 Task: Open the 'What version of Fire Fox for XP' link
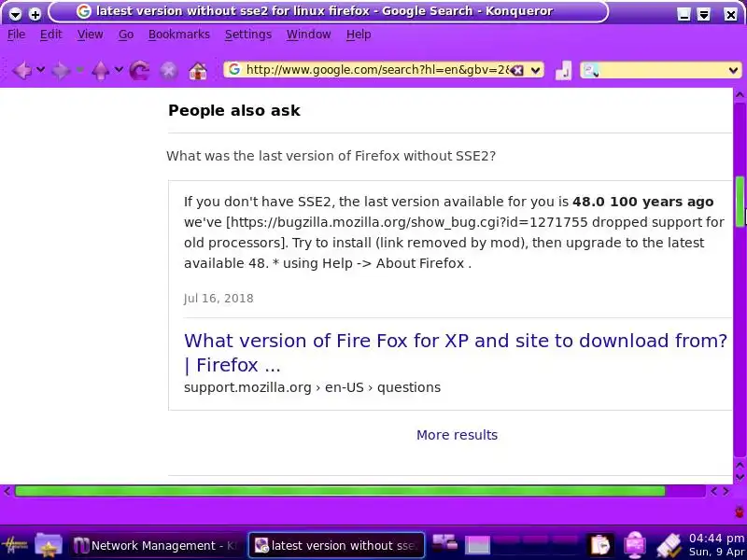[456, 353]
